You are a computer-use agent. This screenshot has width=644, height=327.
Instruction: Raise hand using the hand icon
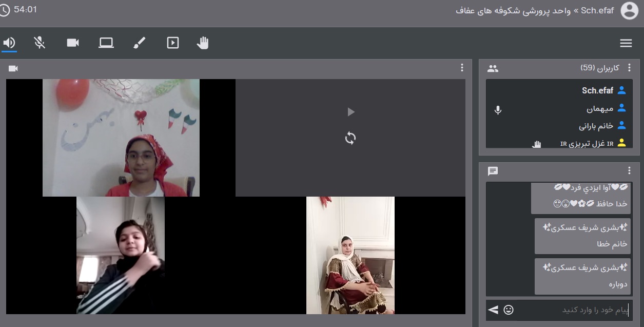pos(203,43)
